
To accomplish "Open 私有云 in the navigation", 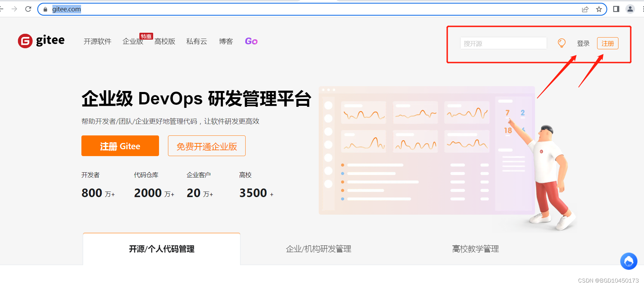I will tap(197, 41).
